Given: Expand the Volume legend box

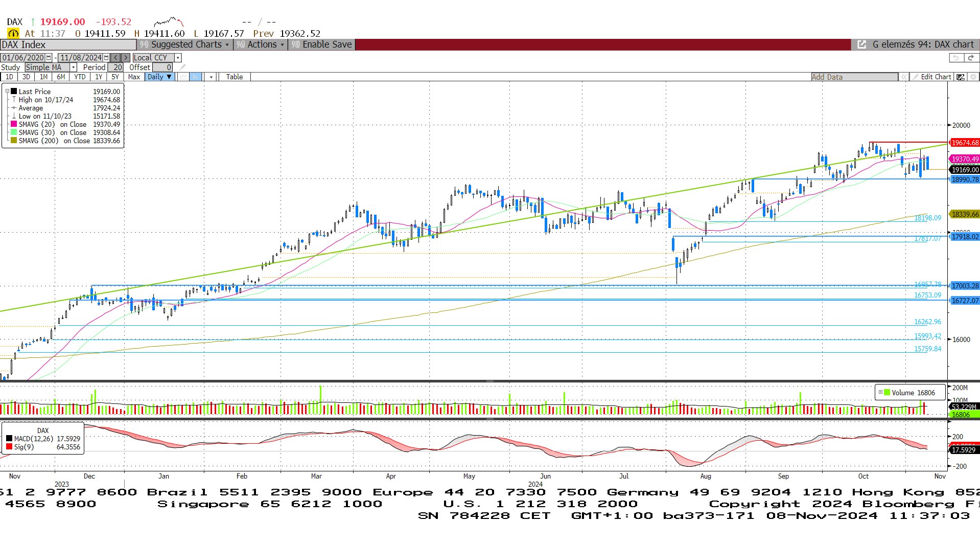Looking at the screenshot, I should point(880,393).
